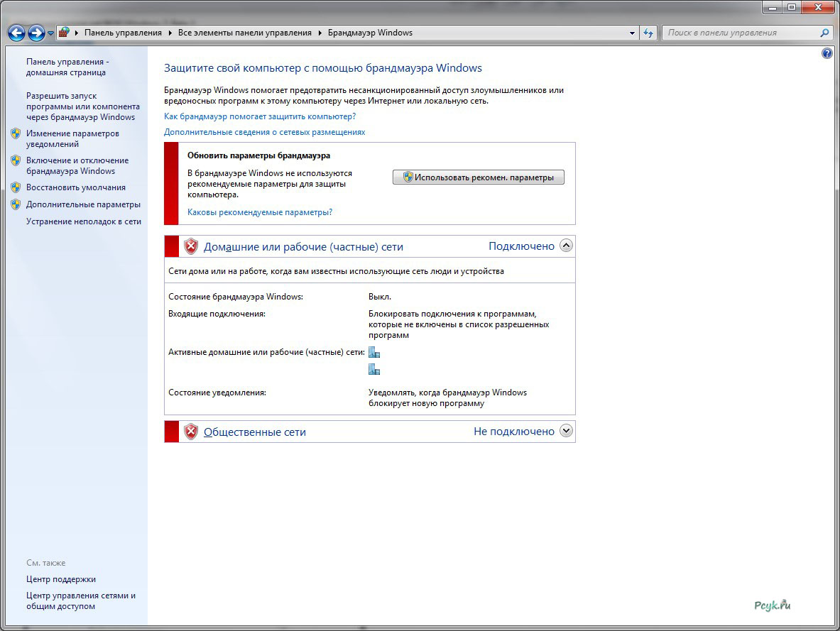The width and height of the screenshot is (840, 631).
Task: Minimize the Firewall window
Action: [x=772, y=8]
